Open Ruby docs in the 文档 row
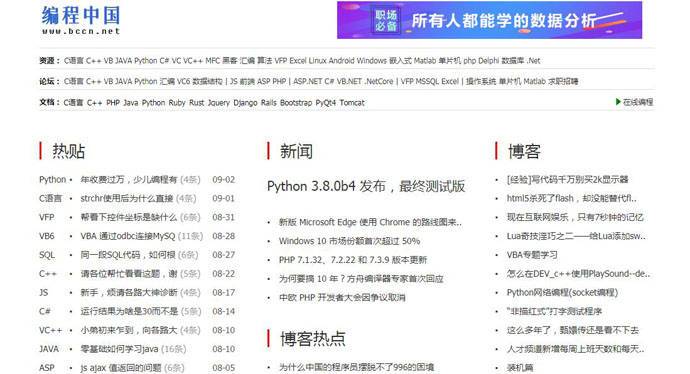Image resolution: width=690 pixels, height=374 pixels. tap(177, 103)
